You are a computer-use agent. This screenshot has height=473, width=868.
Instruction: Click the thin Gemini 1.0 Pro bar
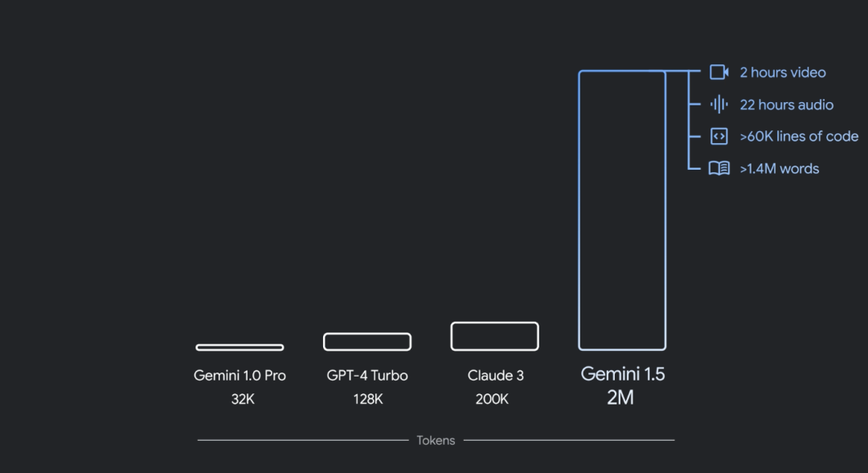240,348
